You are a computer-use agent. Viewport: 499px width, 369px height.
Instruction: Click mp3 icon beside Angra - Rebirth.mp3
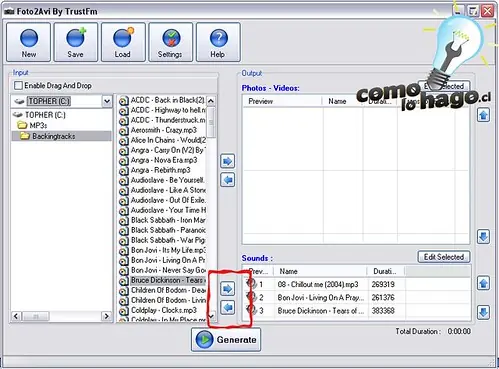click(124, 171)
